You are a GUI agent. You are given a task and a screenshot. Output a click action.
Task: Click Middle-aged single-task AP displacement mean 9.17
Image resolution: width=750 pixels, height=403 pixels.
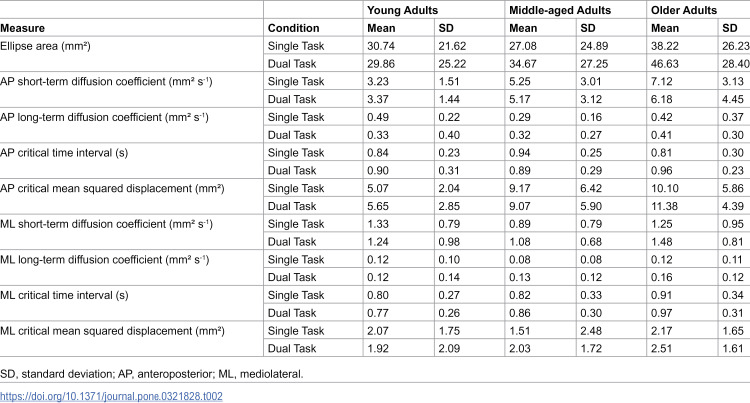(519, 188)
